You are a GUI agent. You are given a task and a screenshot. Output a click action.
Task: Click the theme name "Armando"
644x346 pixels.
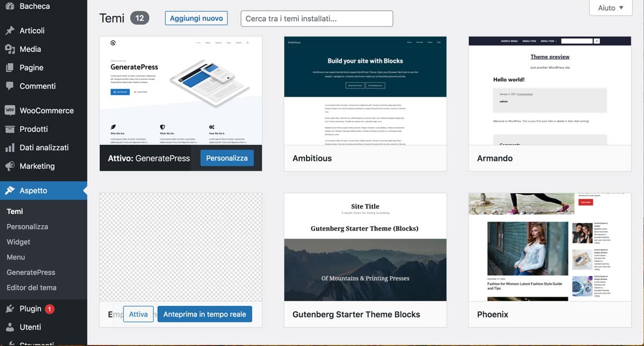pos(495,158)
